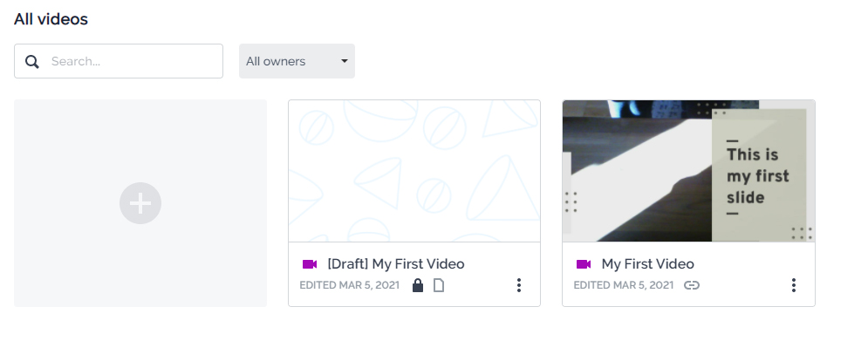Click the plus icon to create a video

click(x=140, y=203)
